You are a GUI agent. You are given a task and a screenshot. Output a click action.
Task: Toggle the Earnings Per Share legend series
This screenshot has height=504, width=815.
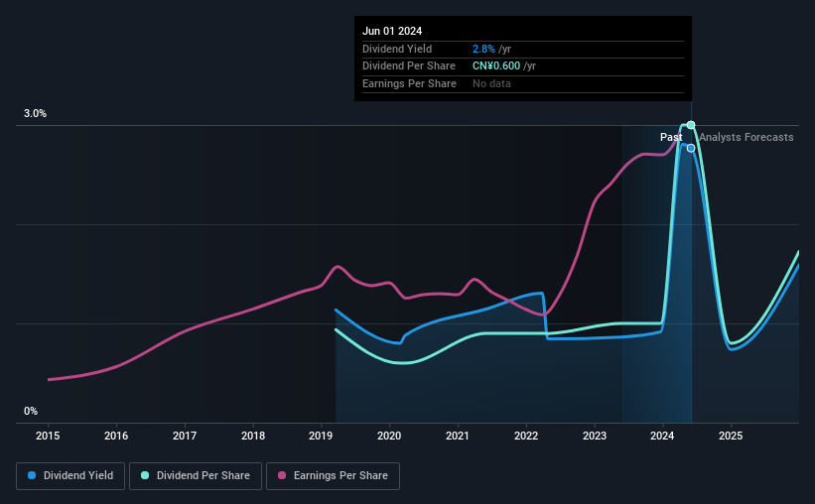333,476
